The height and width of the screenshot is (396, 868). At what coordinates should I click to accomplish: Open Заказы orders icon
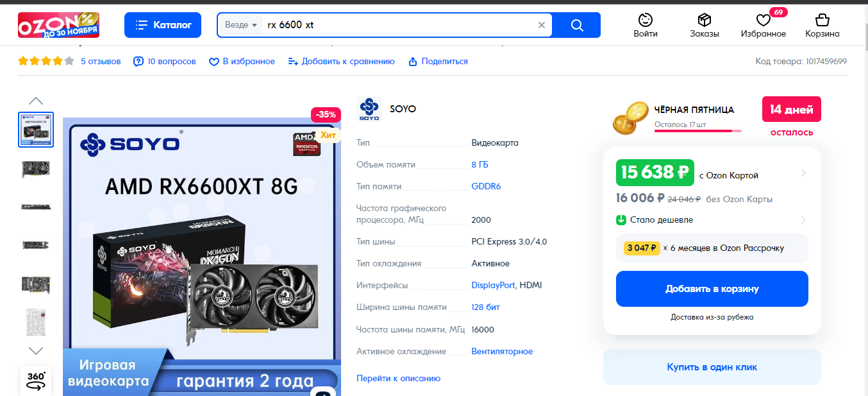point(705,25)
